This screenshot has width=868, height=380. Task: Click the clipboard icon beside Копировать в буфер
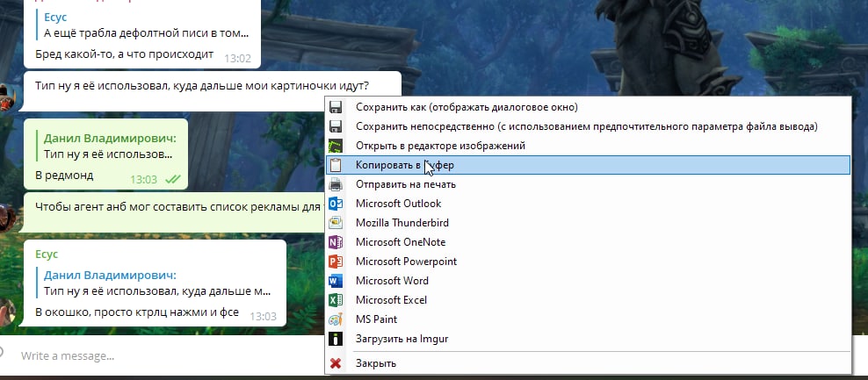(x=336, y=165)
